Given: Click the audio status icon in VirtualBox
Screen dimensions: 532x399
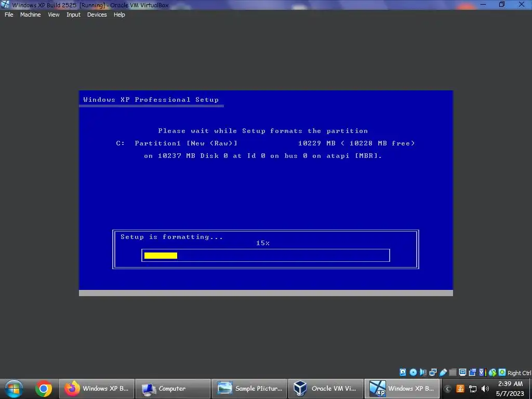Looking at the screenshot, I should pos(423,372).
